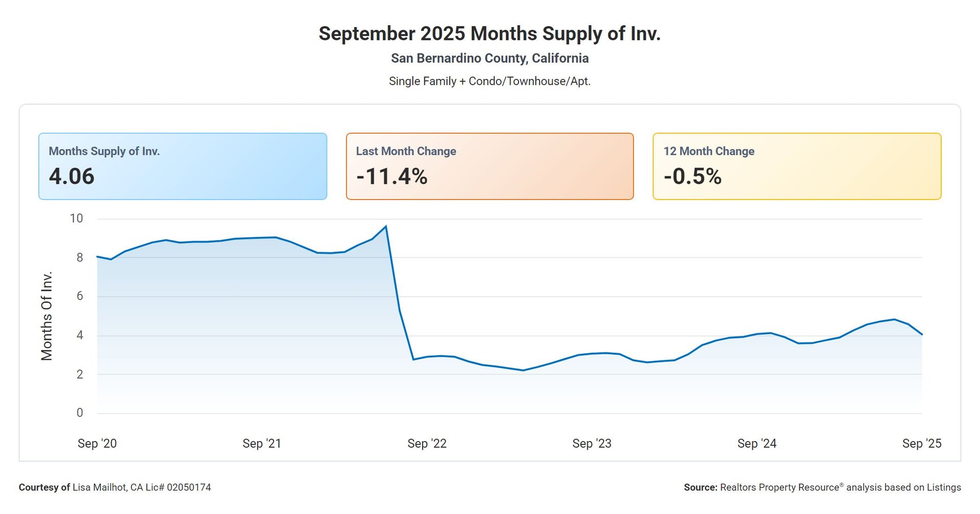Click the 10 label on the y-axis
The width and height of the screenshot is (980, 514).
[x=76, y=218]
